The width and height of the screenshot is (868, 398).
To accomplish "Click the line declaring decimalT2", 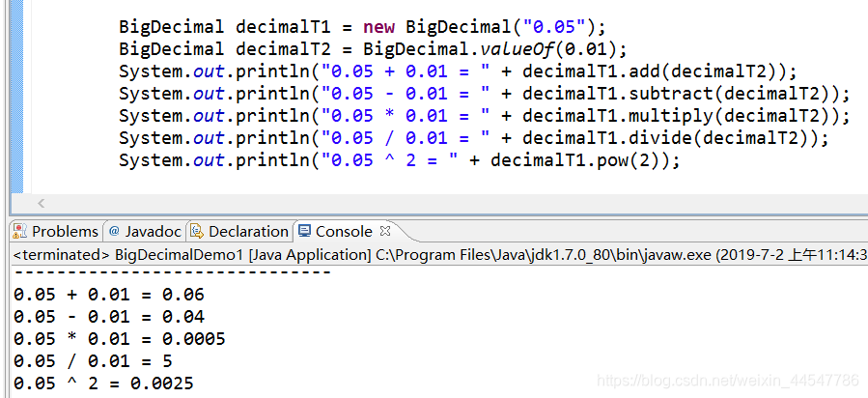I will [x=373, y=49].
